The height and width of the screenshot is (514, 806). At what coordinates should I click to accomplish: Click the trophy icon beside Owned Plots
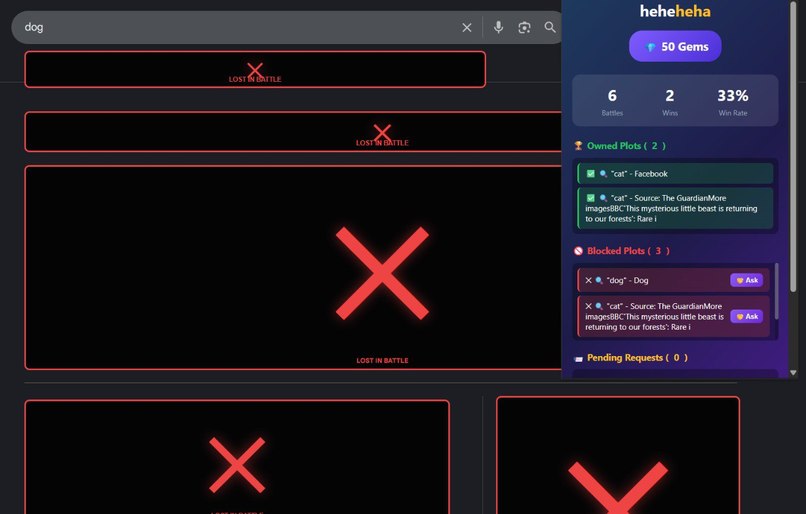click(x=578, y=146)
